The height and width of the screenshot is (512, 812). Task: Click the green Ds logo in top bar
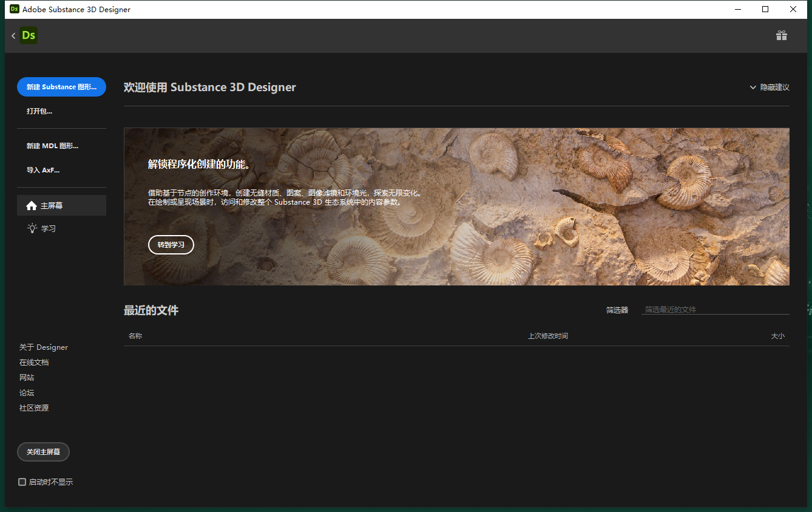28,35
